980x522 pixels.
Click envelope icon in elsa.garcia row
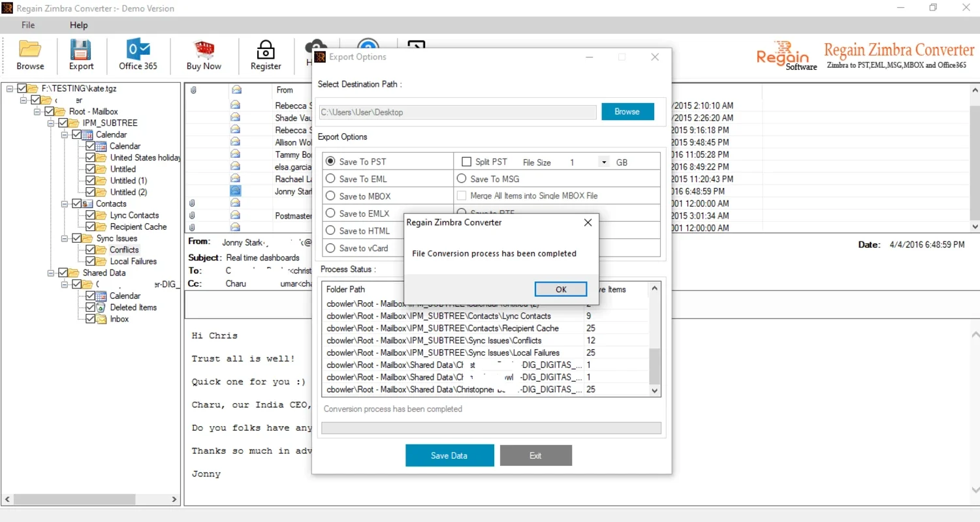pos(236,166)
